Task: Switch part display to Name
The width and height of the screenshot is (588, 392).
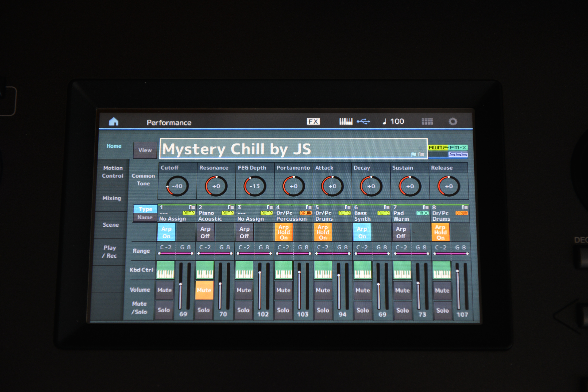Action: [145, 218]
